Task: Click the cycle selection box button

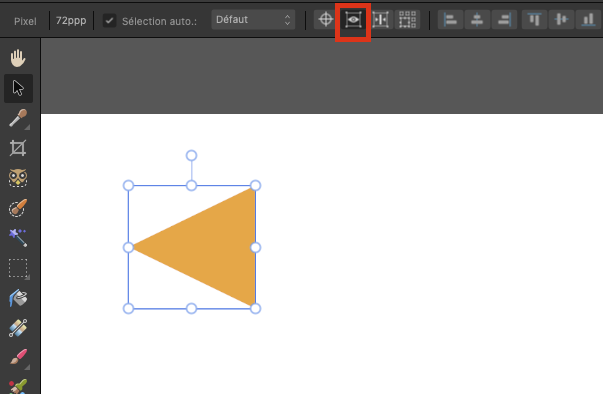Action: pyautogui.click(x=380, y=20)
